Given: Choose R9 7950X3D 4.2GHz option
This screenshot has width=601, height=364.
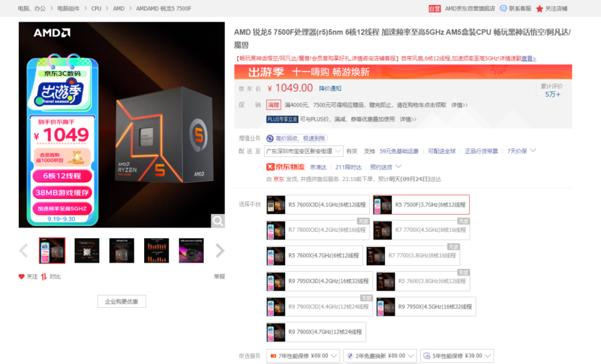Looking at the screenshot, I should tap(319, 281).
